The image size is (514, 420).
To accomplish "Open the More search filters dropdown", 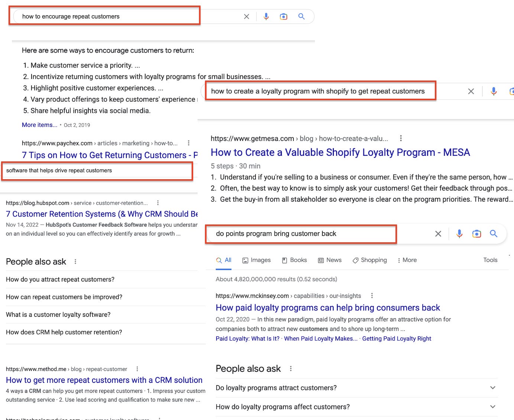I will (x=407, y=260).
